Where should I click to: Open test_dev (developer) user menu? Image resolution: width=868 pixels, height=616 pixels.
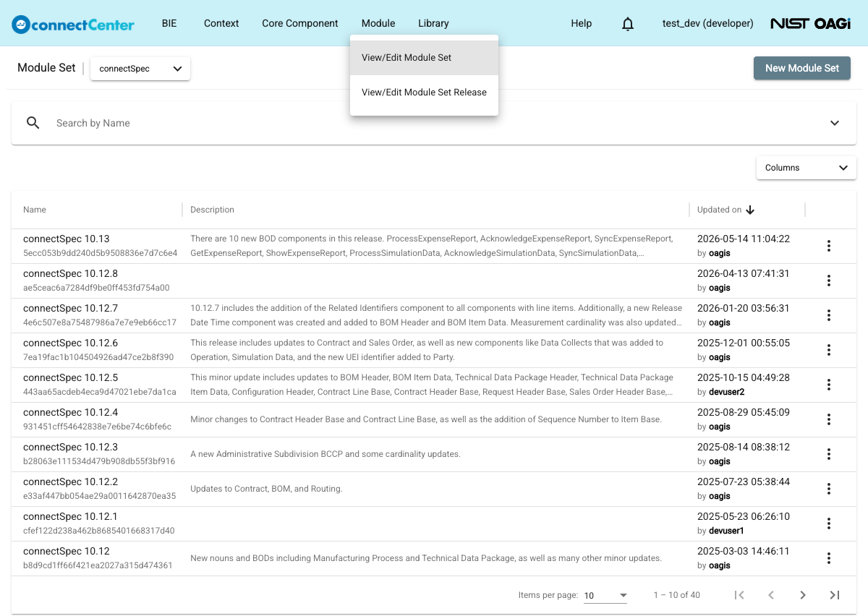[x=707, y=23]
